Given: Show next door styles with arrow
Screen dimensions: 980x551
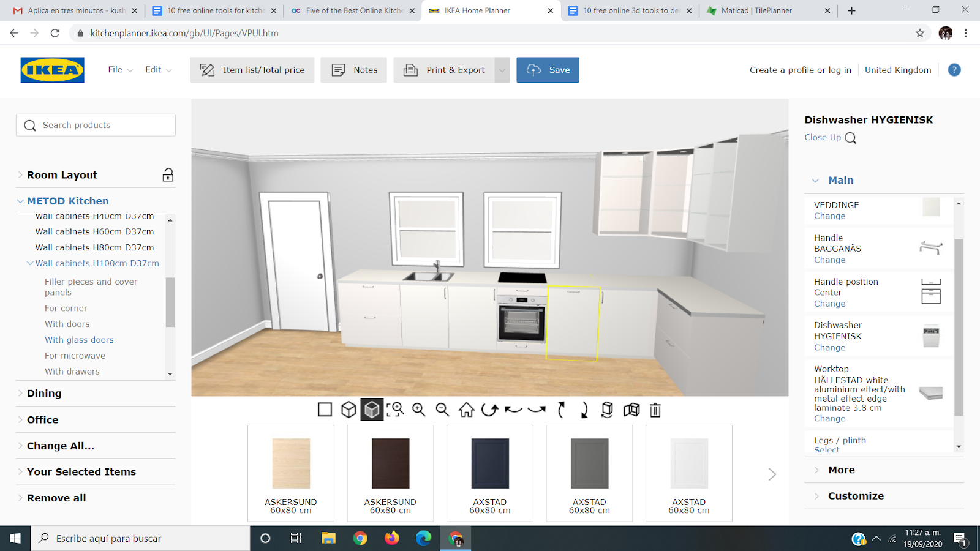Looking at the screenshot, I should coord(772,474).
